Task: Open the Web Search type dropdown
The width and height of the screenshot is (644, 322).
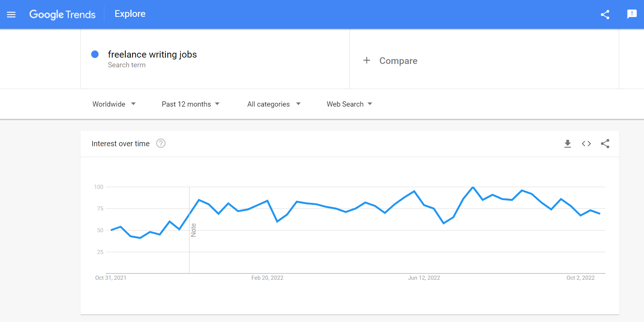Action: coord(349,104)
